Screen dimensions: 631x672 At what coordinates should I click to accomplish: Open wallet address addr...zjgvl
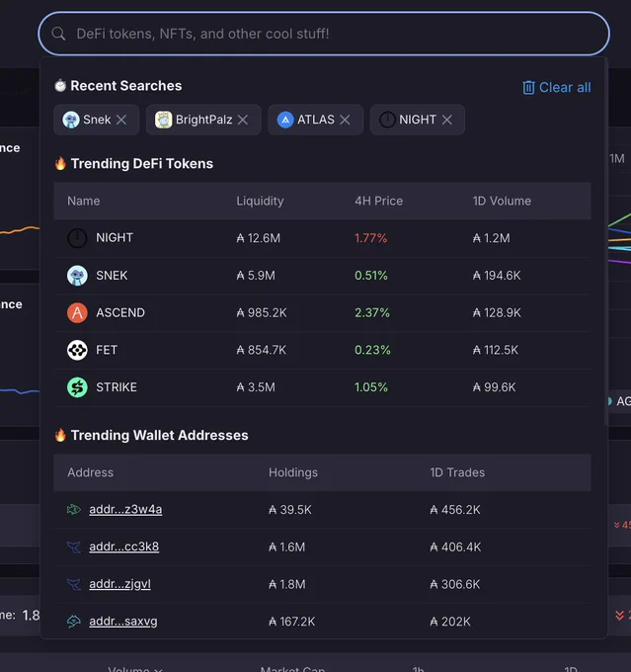coord(119,584)
